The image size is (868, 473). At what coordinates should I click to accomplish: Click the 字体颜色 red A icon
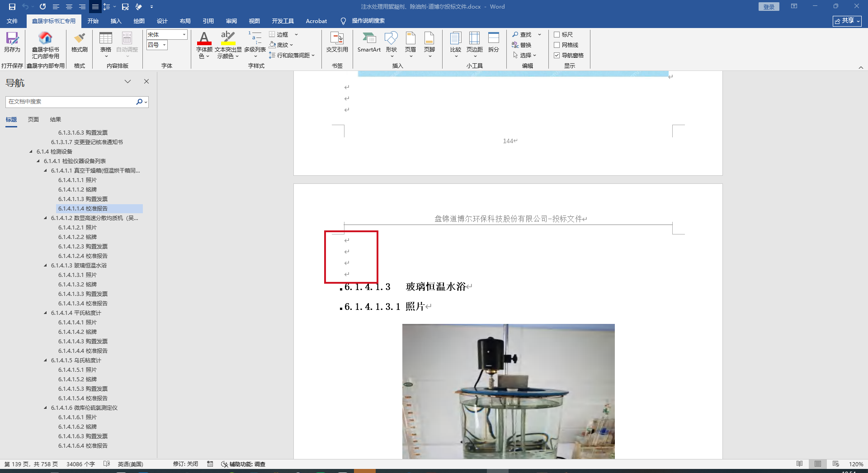204,38
